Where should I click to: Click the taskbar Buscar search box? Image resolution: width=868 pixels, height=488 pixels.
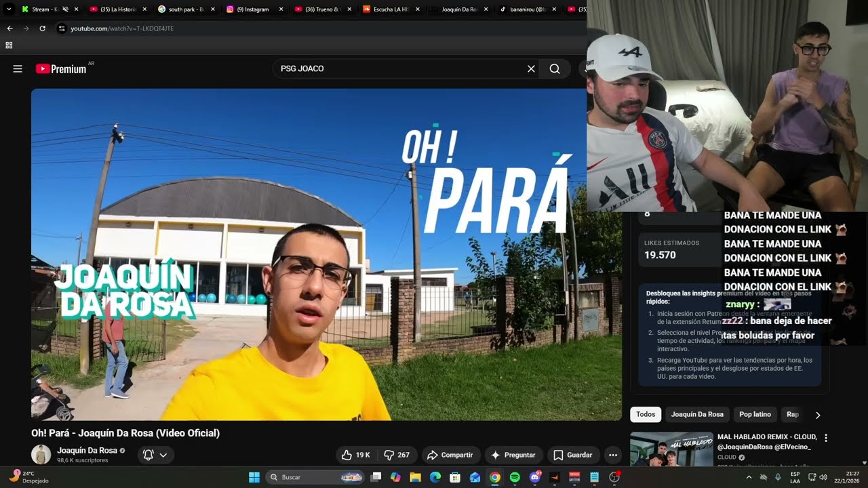315,477
